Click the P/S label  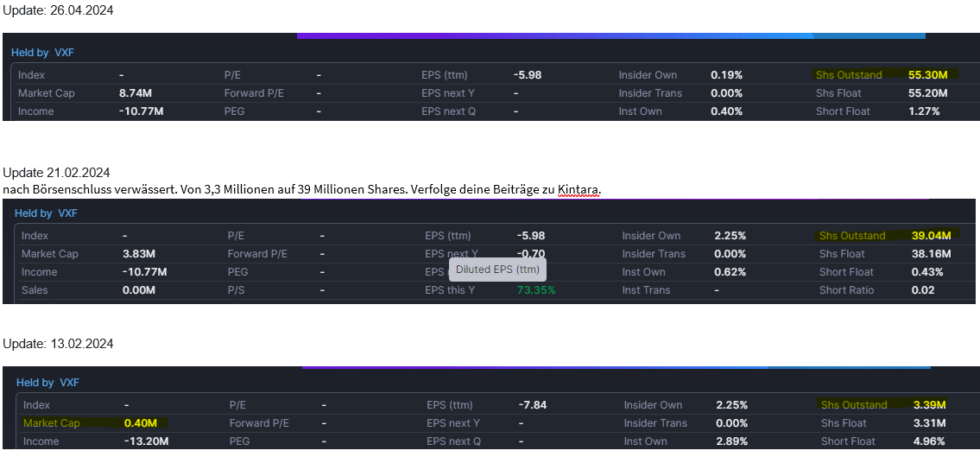[237, 290]
